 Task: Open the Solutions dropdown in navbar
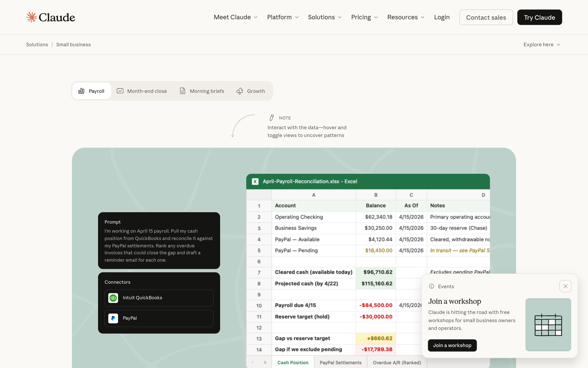325,17
